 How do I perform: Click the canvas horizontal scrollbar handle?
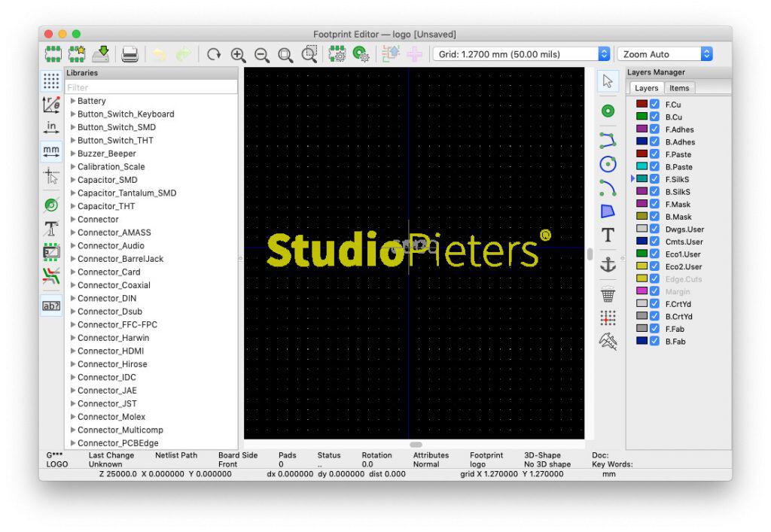tap(416, 445)
